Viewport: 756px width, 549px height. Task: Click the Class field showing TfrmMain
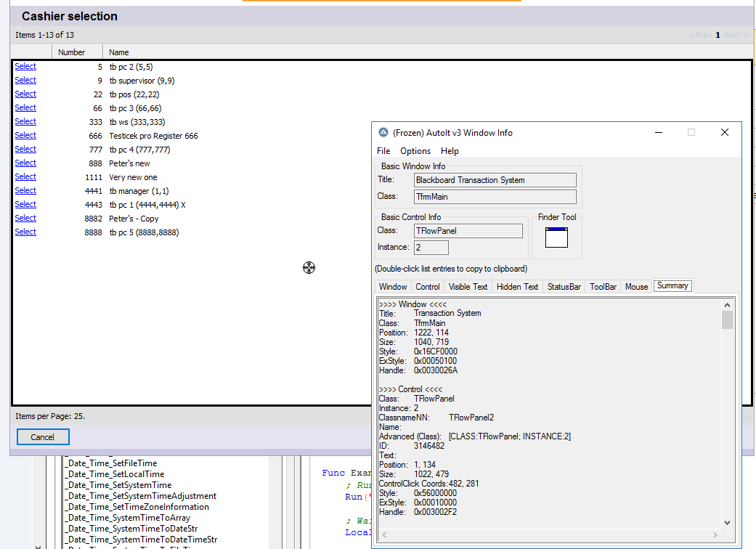[x=495, y=197]
